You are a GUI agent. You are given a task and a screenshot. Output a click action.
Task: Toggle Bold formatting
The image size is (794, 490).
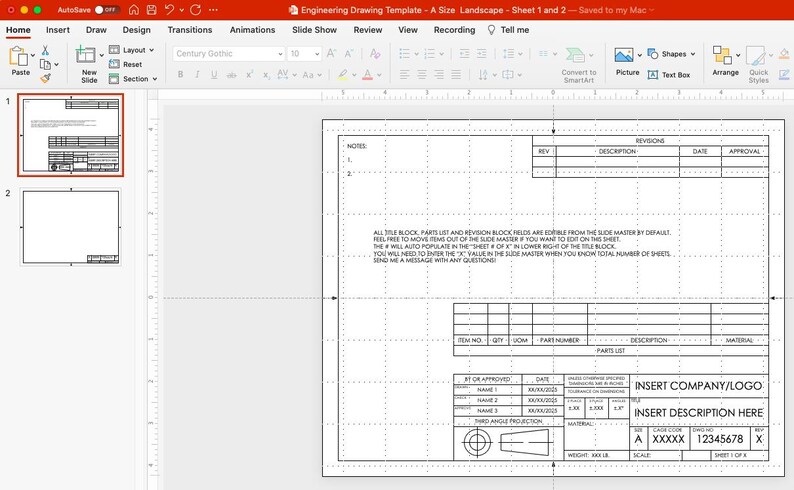[180, 74]
